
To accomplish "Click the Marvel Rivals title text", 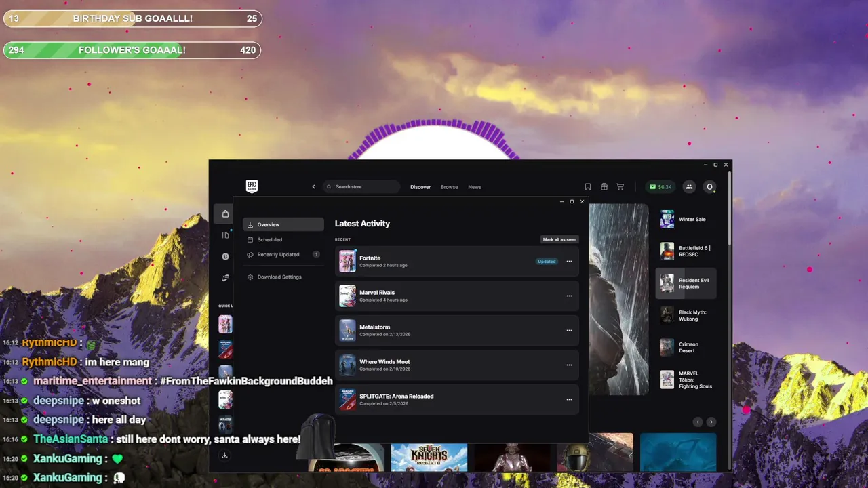I will (377, 292).
